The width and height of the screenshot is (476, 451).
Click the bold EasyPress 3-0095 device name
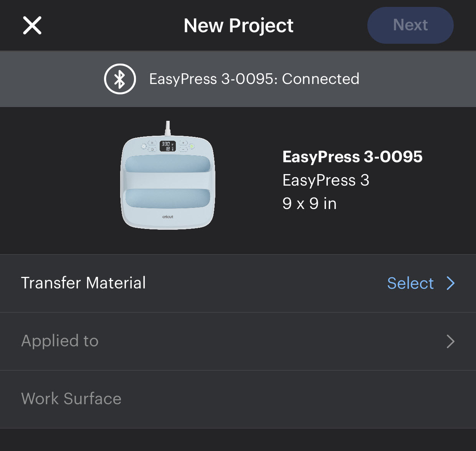click(x=352, y=156)
